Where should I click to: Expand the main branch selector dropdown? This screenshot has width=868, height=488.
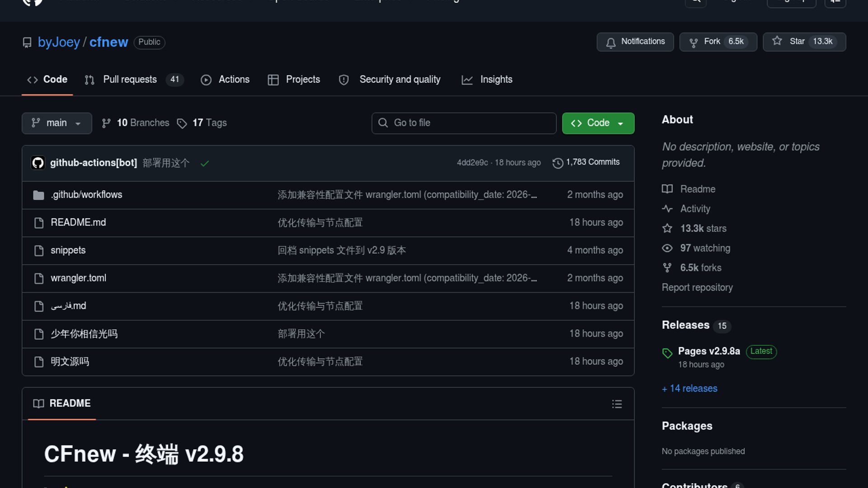coord(57,123)
